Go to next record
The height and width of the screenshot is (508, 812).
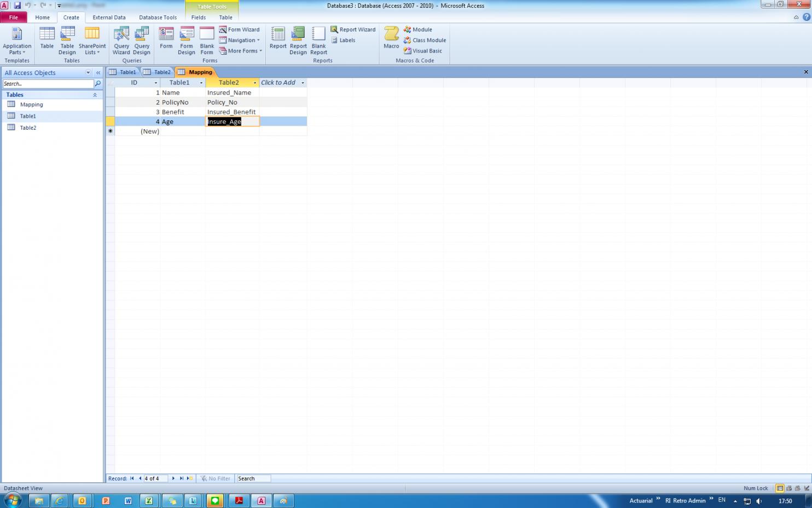coord(173,478)
